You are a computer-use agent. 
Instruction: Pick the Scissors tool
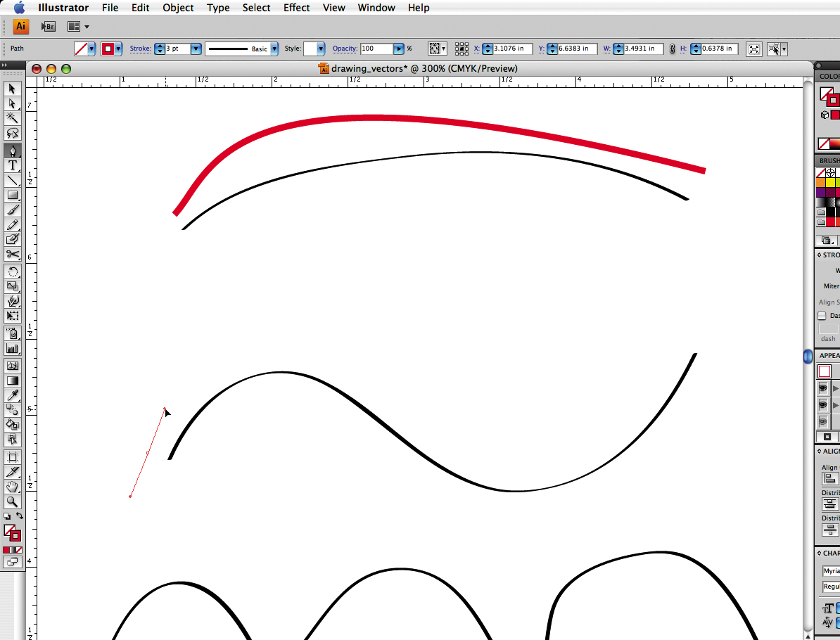(13, 255)
